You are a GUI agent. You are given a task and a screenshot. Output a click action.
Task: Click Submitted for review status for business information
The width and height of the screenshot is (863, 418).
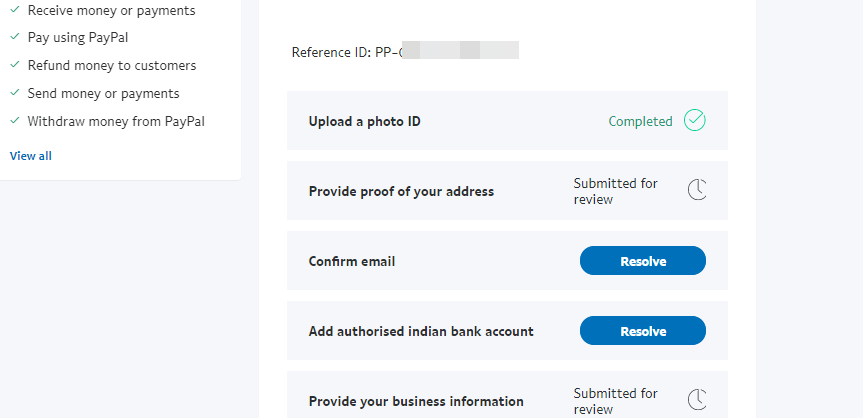click(x=615, y=401)
